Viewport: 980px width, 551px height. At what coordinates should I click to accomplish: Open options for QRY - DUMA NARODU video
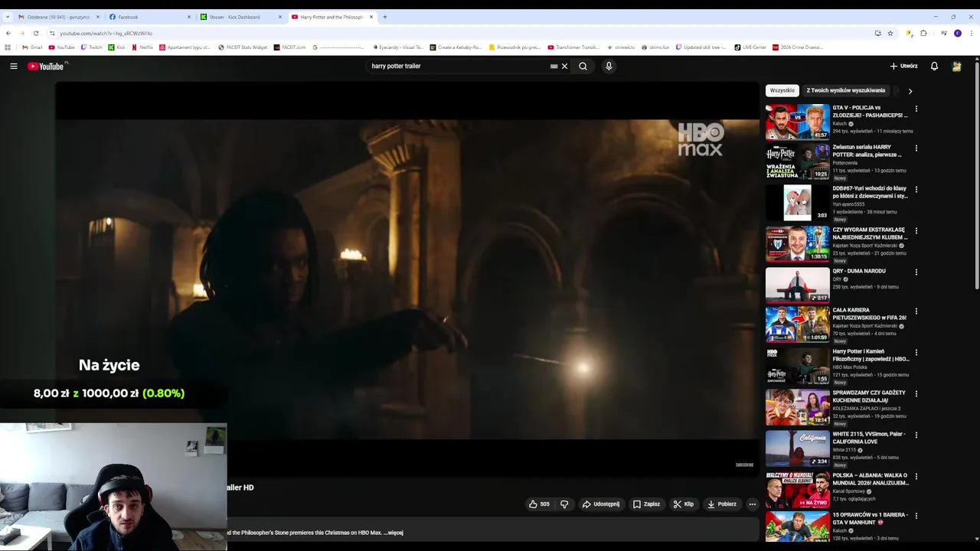(x=916, y=272)
